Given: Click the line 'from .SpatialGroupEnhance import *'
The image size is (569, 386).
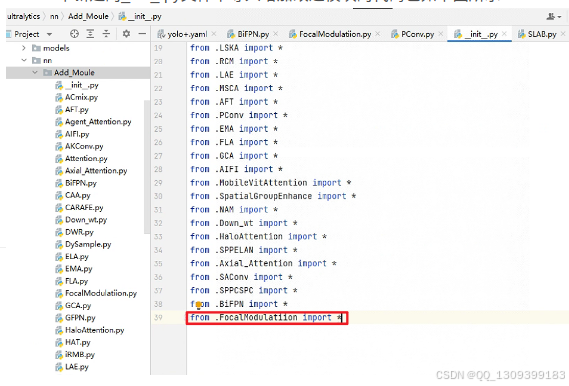Looking at the screenshot, I should click(x=273, y=196).
